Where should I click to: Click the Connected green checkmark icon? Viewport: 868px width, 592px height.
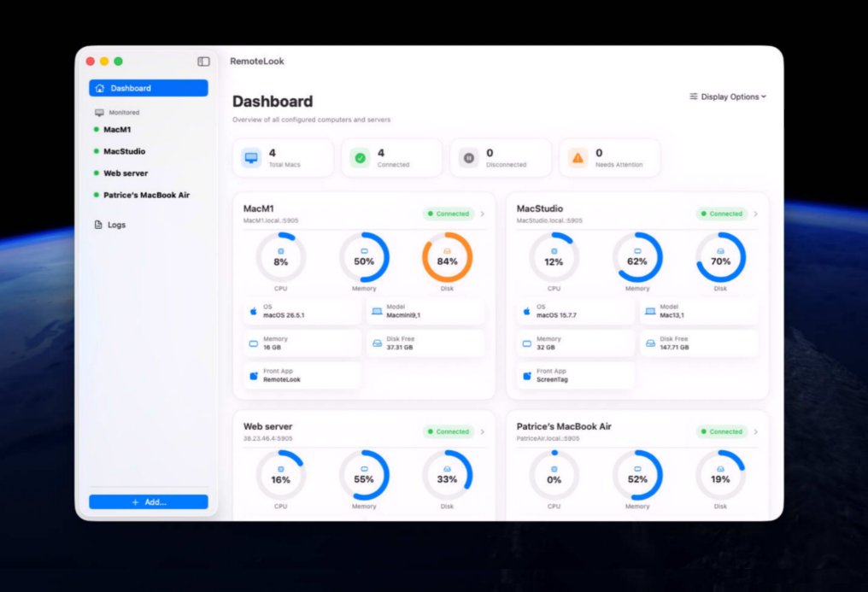coord(360,158)
